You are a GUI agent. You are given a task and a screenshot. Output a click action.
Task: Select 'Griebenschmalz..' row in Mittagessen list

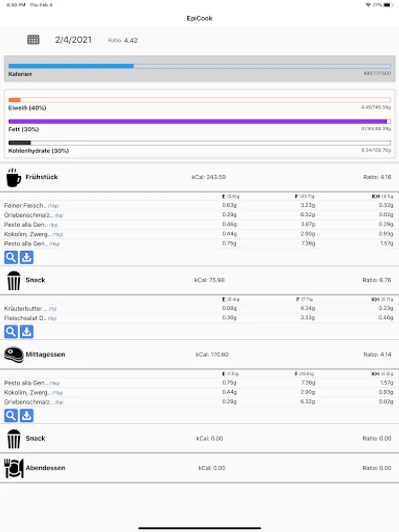pos(200,402)
